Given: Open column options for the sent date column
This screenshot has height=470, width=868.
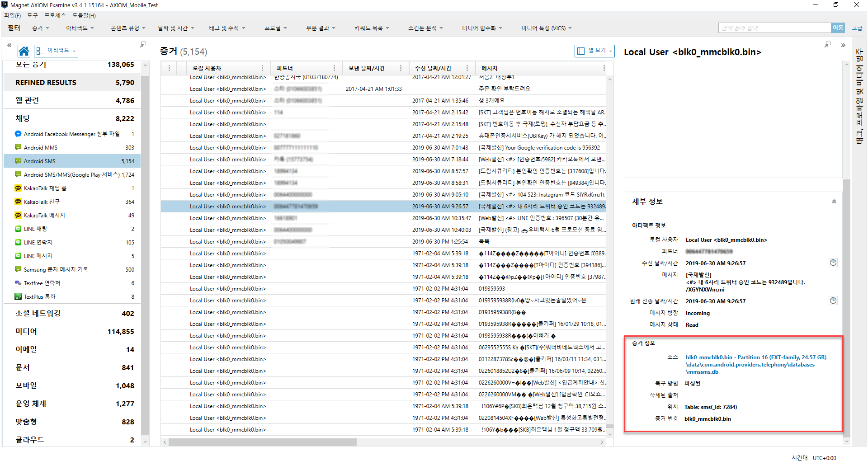Looking at the screenshot, I should 401,68.
